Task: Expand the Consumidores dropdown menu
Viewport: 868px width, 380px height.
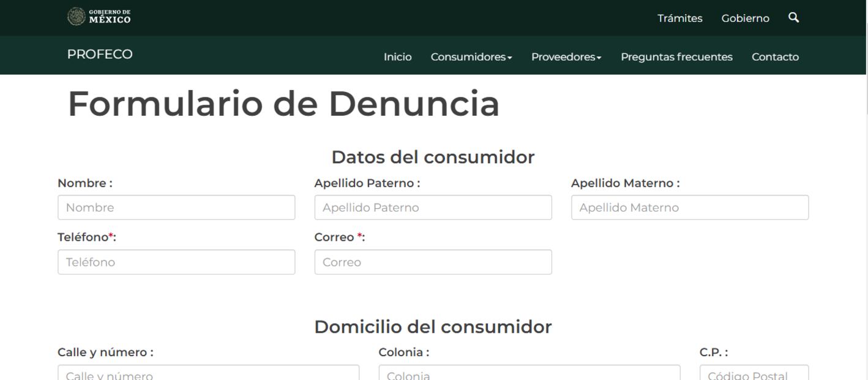Action: (471, 57)
